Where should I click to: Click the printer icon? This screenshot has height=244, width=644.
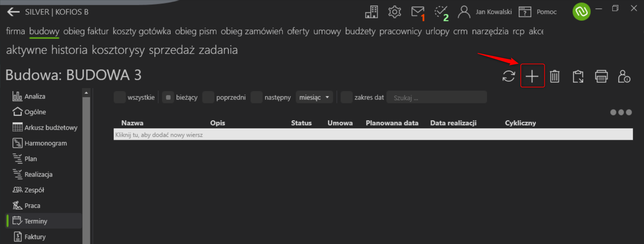coord(601,76)
